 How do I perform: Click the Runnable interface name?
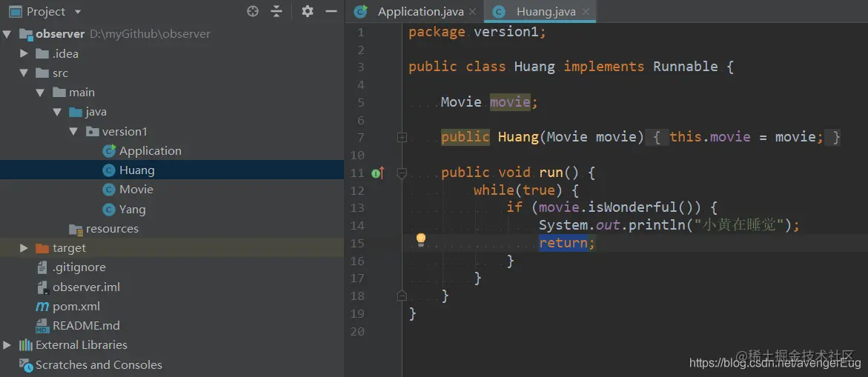tap(686, 67)
